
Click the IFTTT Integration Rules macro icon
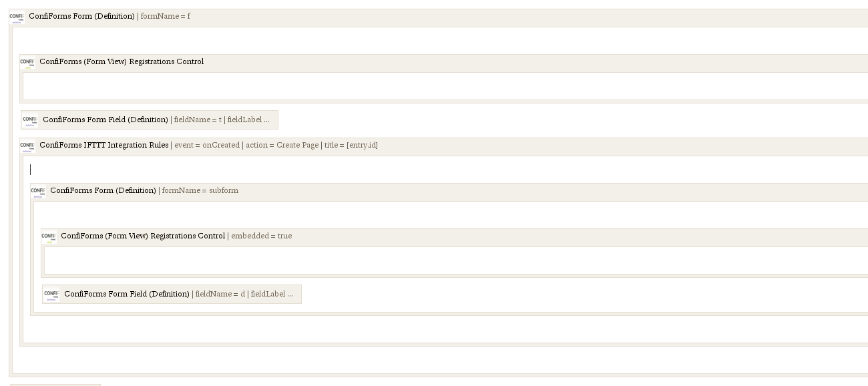[27, 146]
